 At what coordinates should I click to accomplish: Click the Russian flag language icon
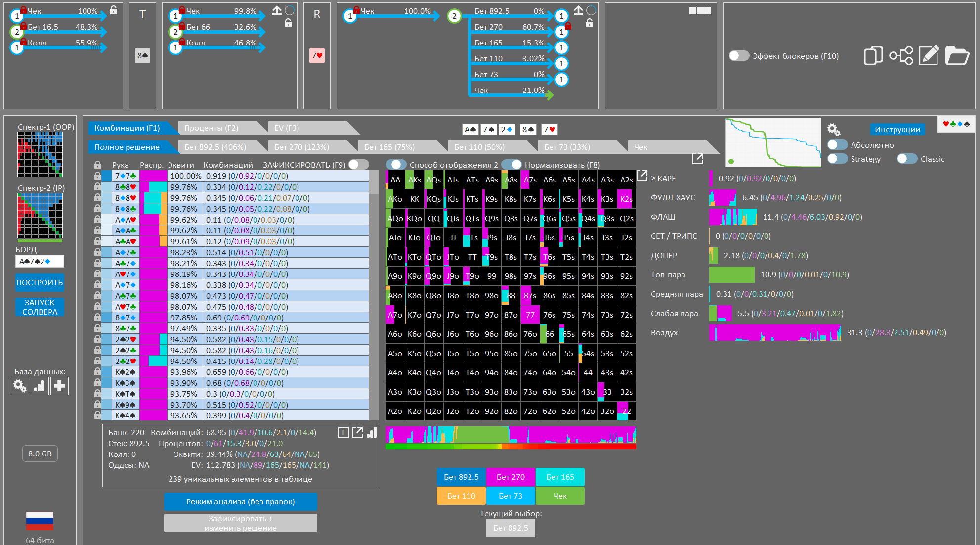click(40, 521)
